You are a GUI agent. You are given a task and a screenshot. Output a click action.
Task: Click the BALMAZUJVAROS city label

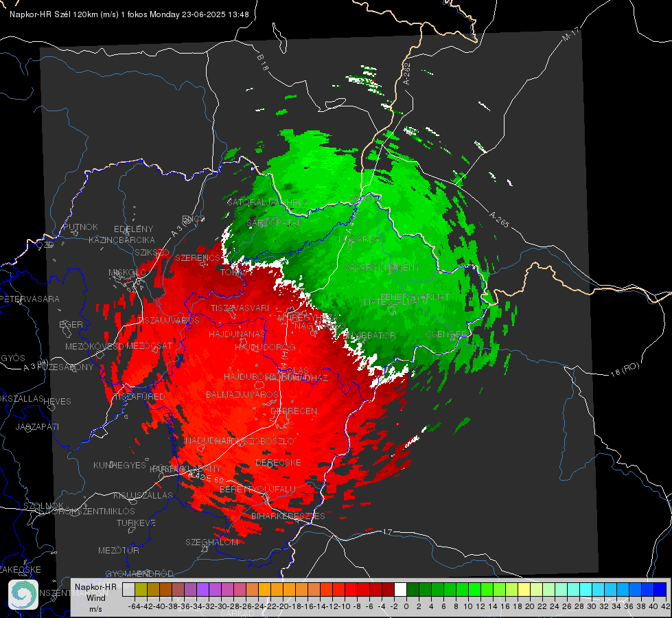pos(242,394)
